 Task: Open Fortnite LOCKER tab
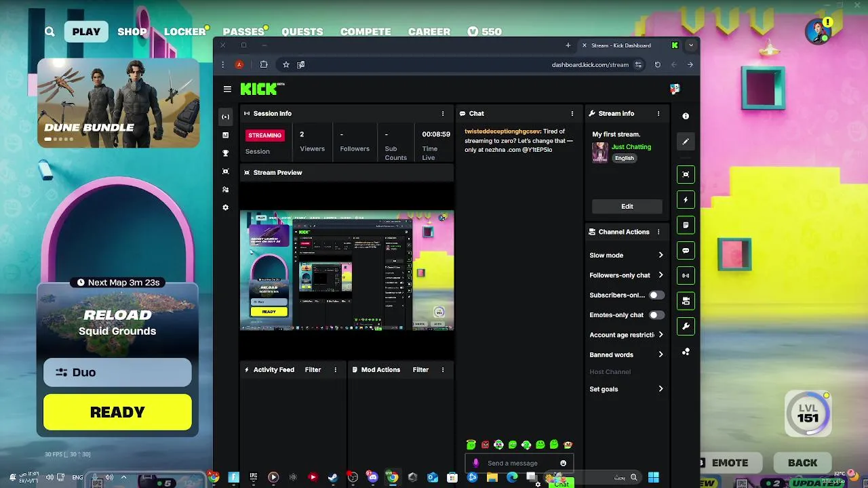184,31
